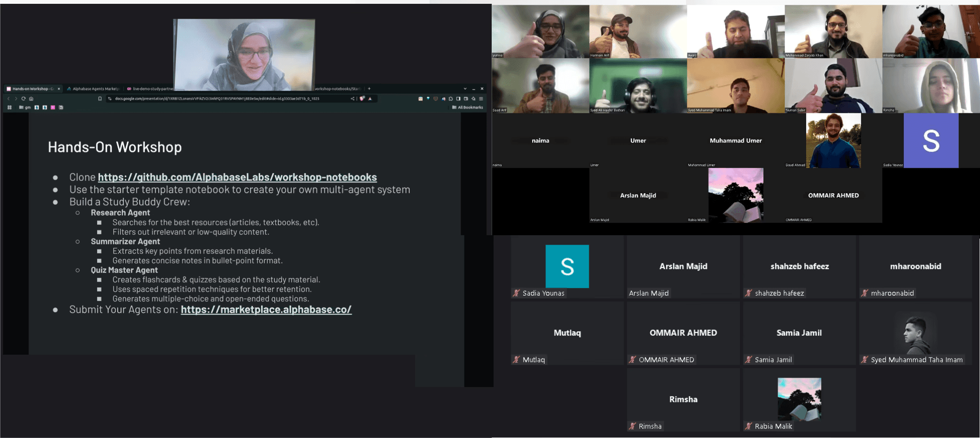This screenshot has width=980, height=438.
Task: Open the Extensions puzzle icon
Action: [451, 99]
